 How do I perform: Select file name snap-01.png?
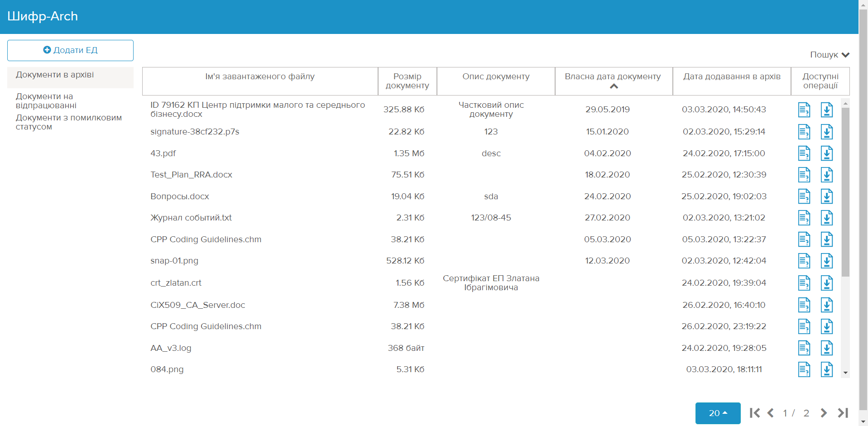tap(174, 261)
